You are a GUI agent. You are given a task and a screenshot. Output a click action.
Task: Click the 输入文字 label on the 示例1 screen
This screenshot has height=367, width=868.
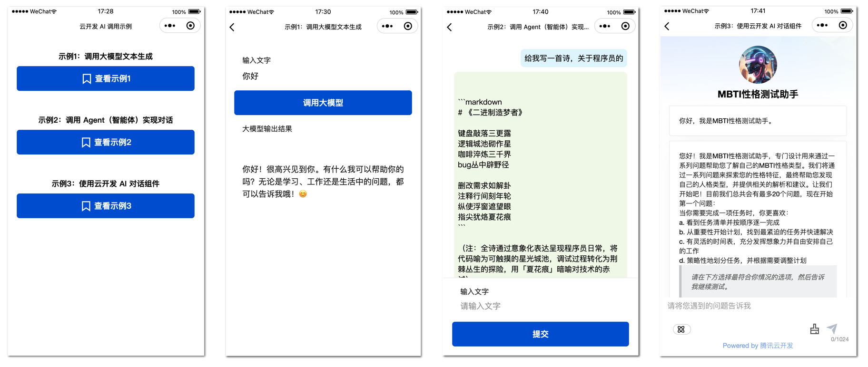[256, 60]
